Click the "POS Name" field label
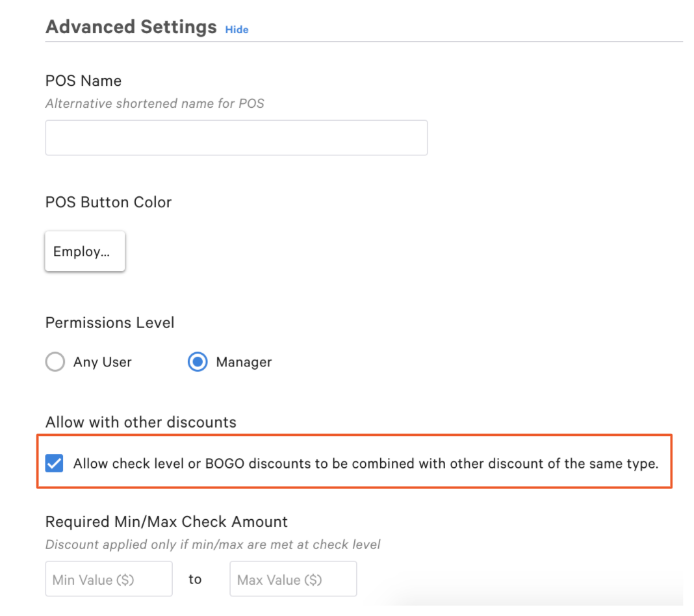Viewport: 694px width, 616px height. (83, 81)
